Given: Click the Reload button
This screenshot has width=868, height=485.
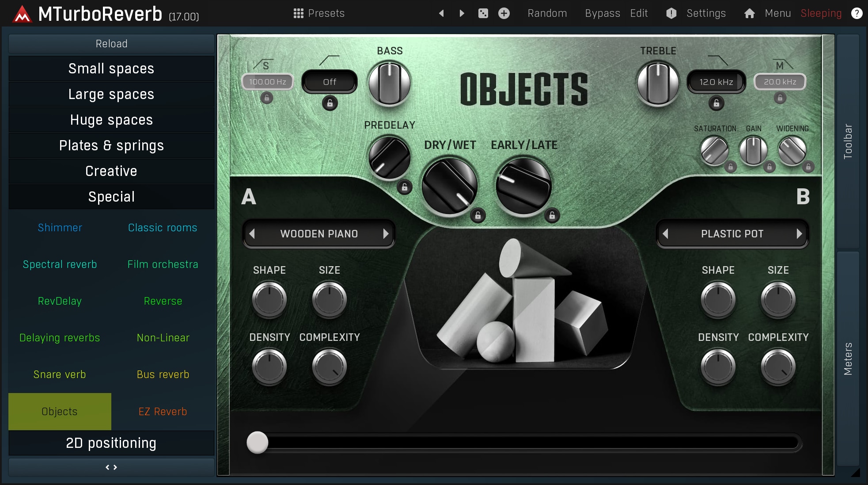Looking at the screenshot, I should click(x=111, y=44).
